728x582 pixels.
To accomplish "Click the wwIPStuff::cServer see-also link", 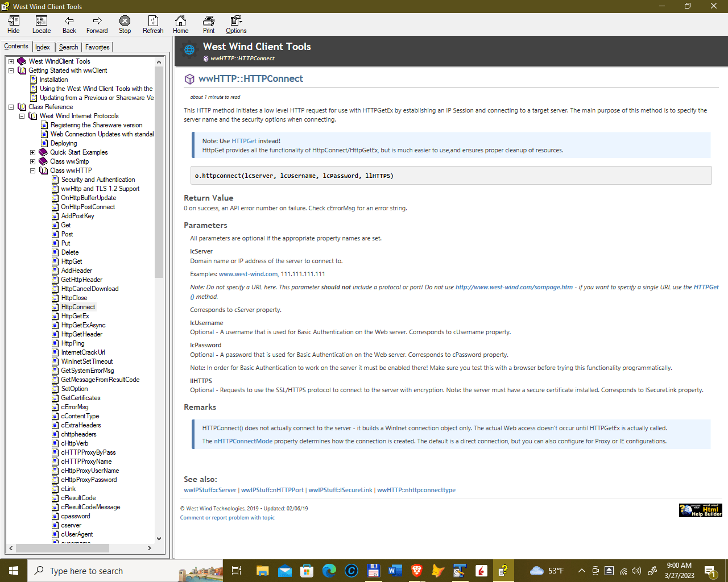I will tap(210, 489).
